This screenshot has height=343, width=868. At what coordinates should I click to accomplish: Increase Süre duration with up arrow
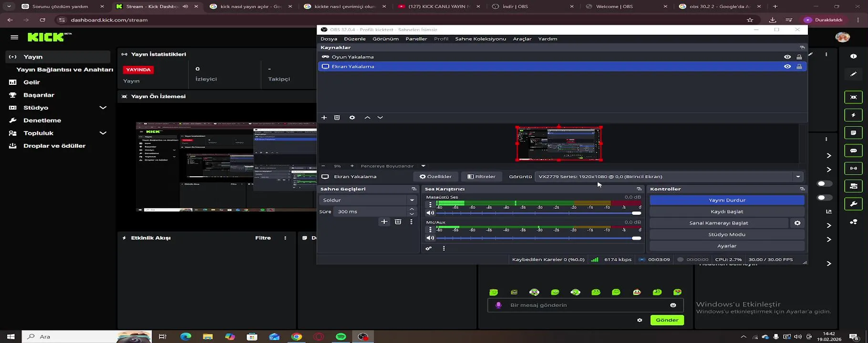click(x=412, y=209)
